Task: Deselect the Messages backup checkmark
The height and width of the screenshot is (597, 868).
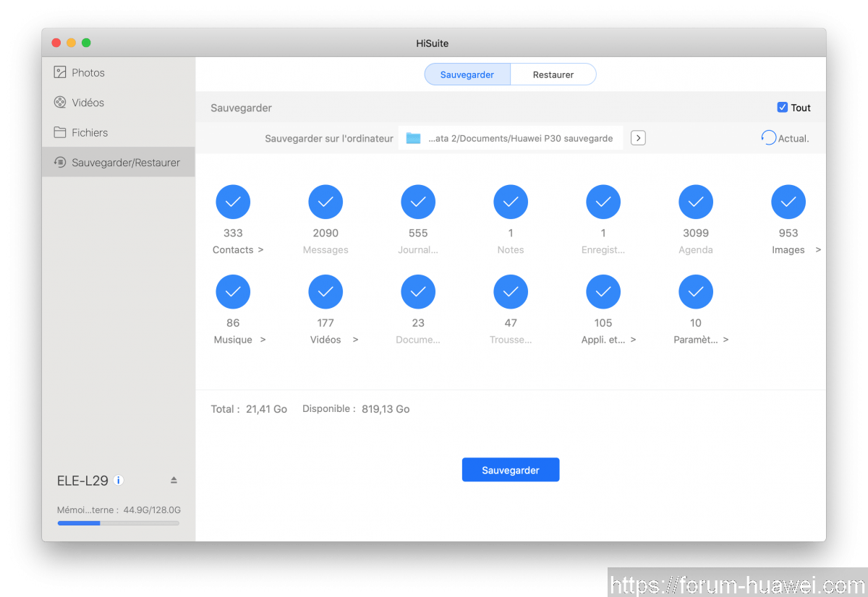Action: point(325,202)
